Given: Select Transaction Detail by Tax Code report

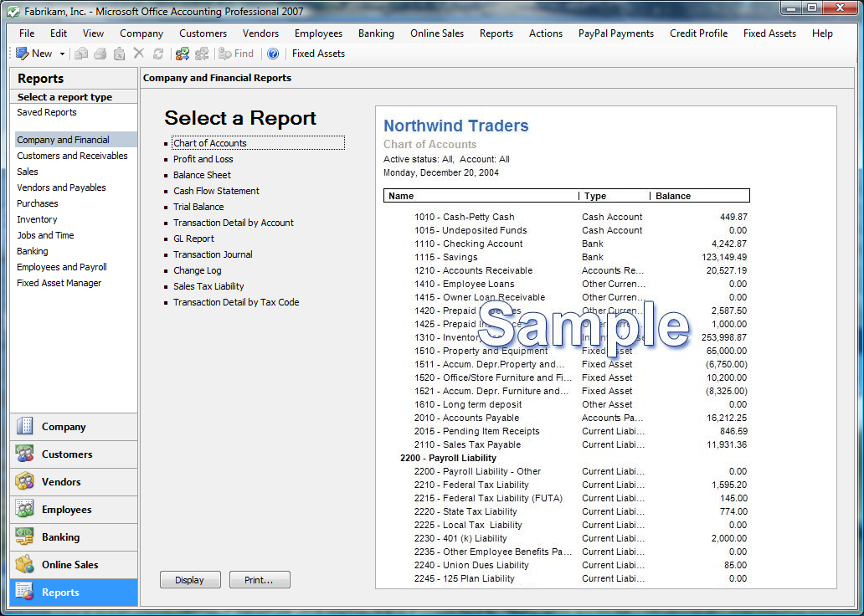Looking at the screenshot, I should coord(236,302).
